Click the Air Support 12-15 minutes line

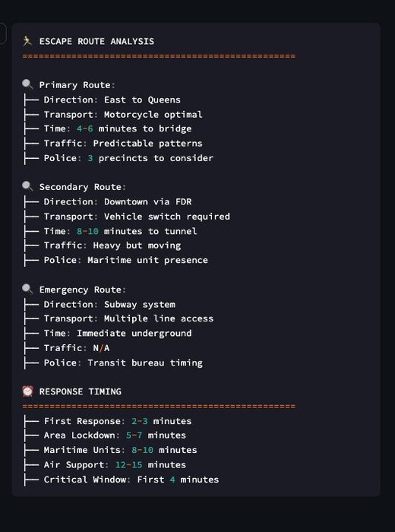click(x=115, y=465)
